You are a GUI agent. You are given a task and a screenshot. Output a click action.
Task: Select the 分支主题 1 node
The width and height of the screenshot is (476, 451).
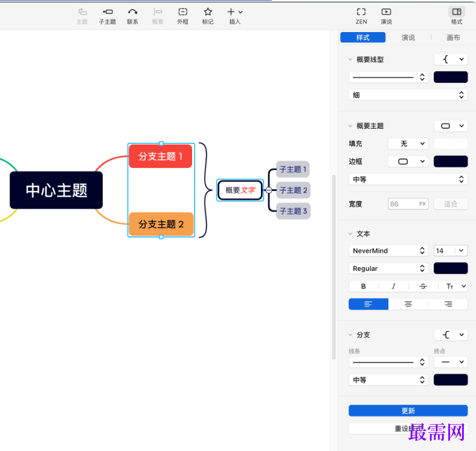pos(160,157)
